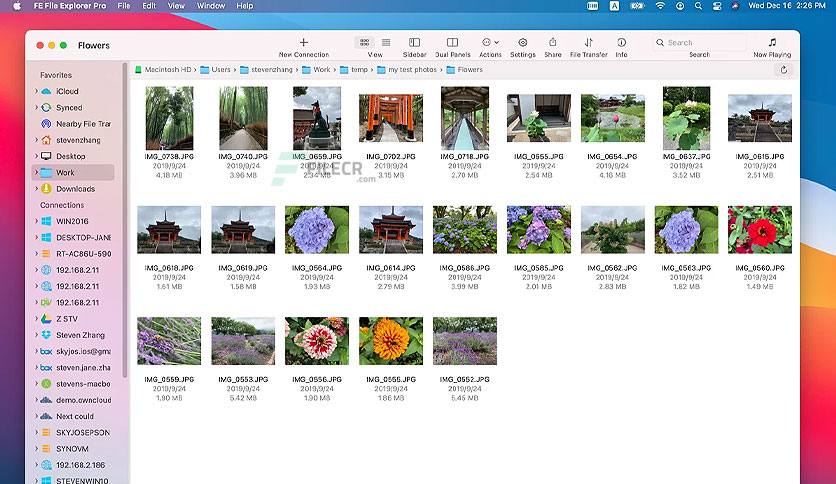Image resolution: width=836 pixels, height=484 pixels.
Task: Click the IMG_0618.JPG file name
Action: (x=169, y=268)
